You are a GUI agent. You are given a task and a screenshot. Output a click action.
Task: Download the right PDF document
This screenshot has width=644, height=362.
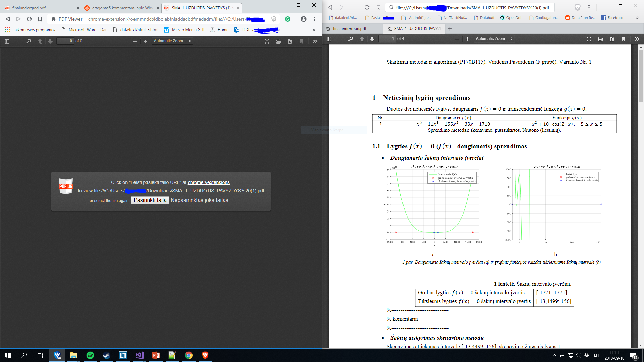[612, 39]
